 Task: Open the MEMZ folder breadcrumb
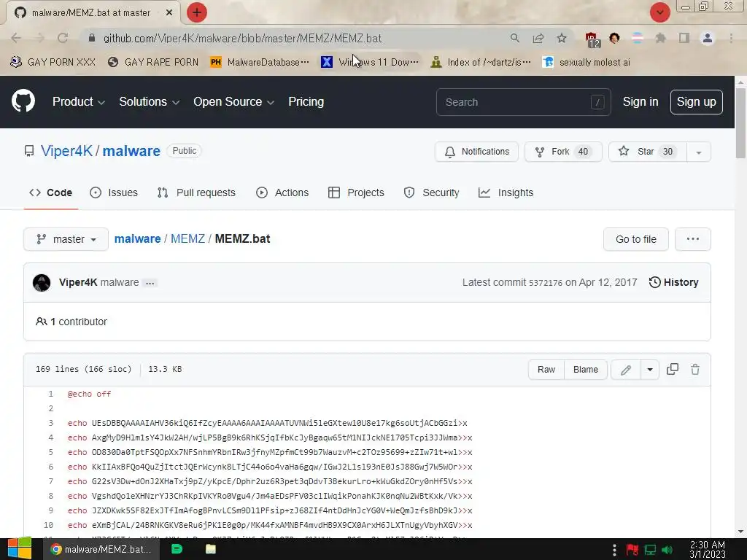[x=187, y=238]
